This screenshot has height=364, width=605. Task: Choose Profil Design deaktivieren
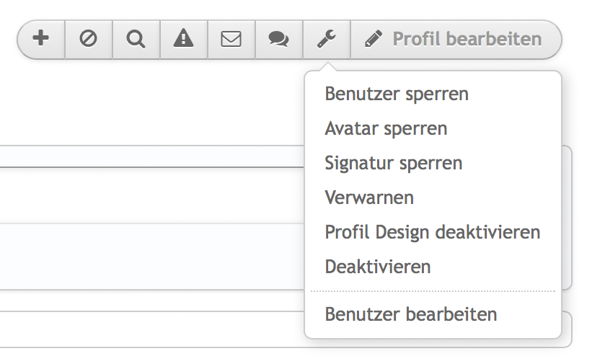click(x=433, y=232)
